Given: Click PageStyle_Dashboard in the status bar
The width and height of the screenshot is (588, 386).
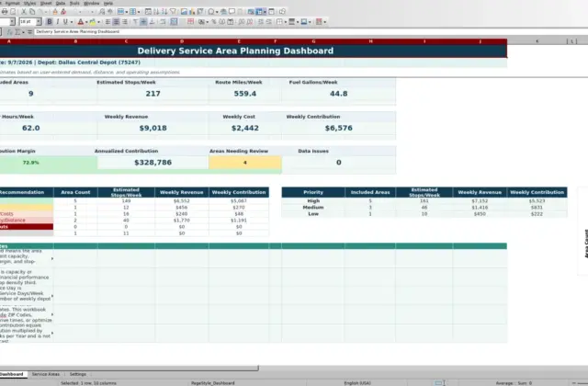Looking at the screenshot, I should (212, 383).
